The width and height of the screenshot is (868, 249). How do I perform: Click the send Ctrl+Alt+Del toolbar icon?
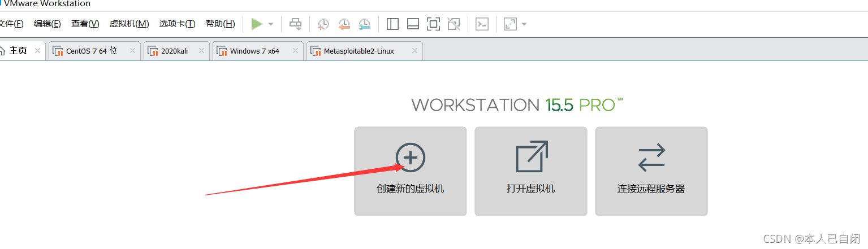point(296,24)
